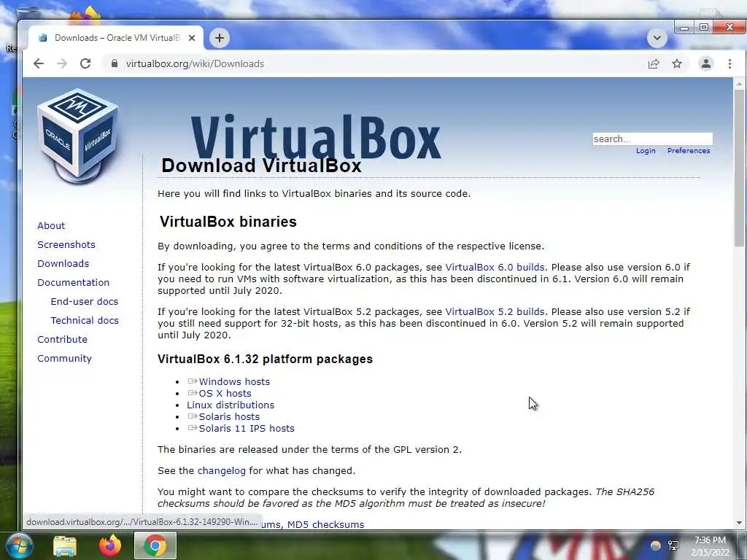Open End-user docs

[x=85, y=301]
